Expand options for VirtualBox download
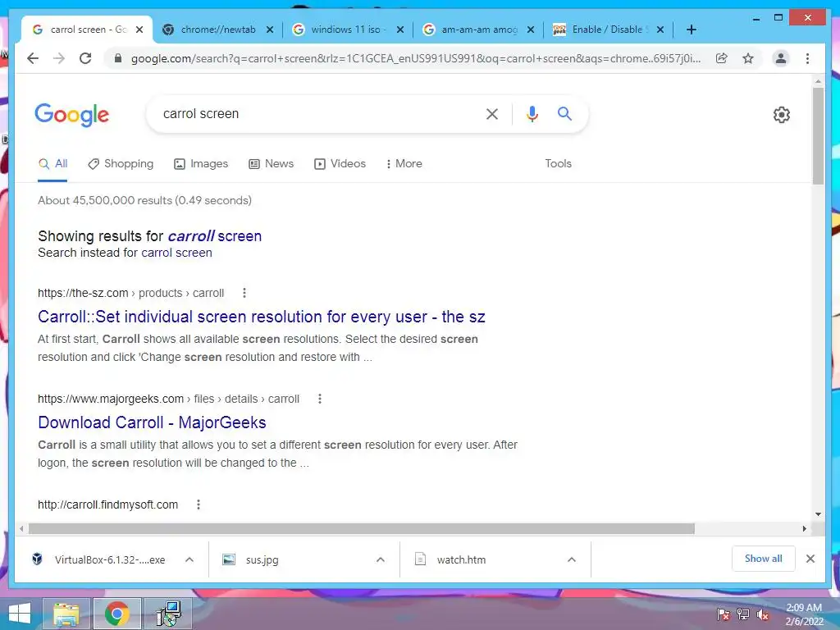Viewport: 840px width, 630px height. [x=189, y=559]
